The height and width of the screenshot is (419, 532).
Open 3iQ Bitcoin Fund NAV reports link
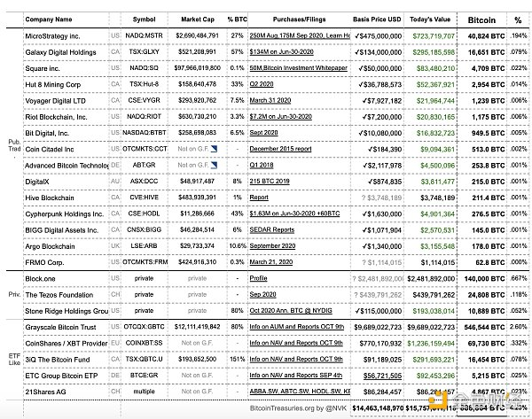point(296,360)
